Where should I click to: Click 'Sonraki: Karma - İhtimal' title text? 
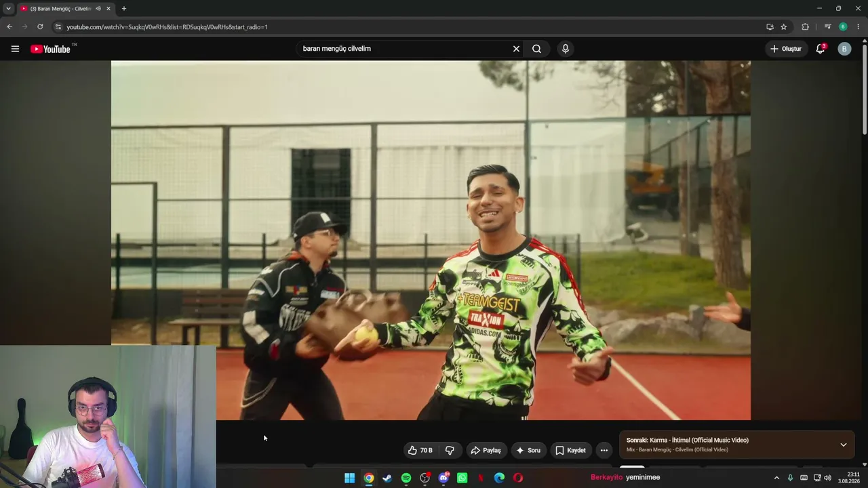[688, 440]
